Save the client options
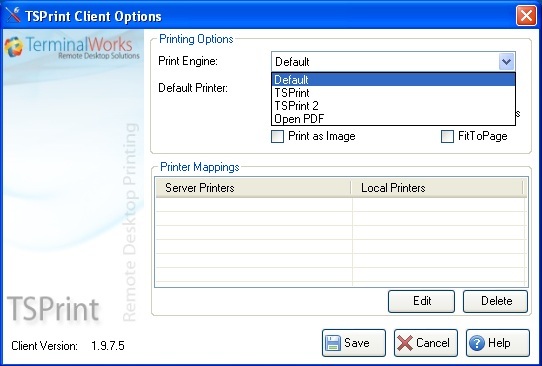The width and height of the screenshot is (542, 366). [x=354, y=343]
